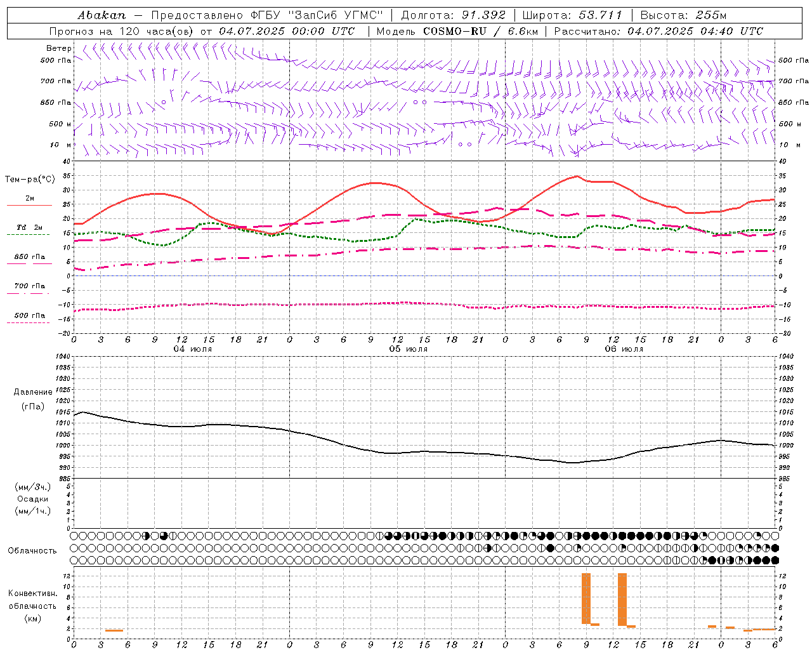The image size is (812, 650).
Task: Click the "10 м" wind level label on left
Action: pos(61,145)
